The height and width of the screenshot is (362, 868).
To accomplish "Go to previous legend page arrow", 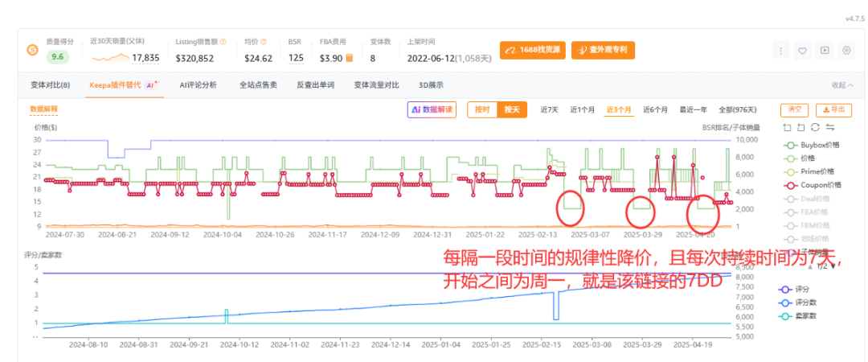I will pos(810,266).
